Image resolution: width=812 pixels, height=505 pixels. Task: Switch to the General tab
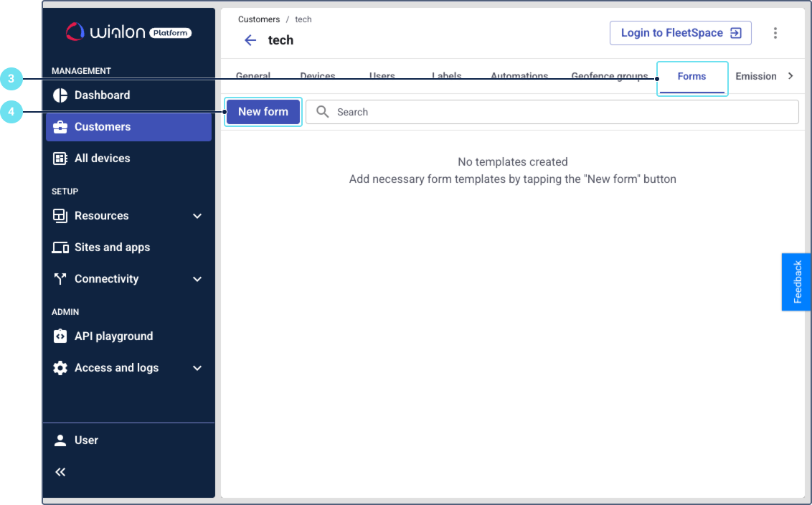coord(253,77)
